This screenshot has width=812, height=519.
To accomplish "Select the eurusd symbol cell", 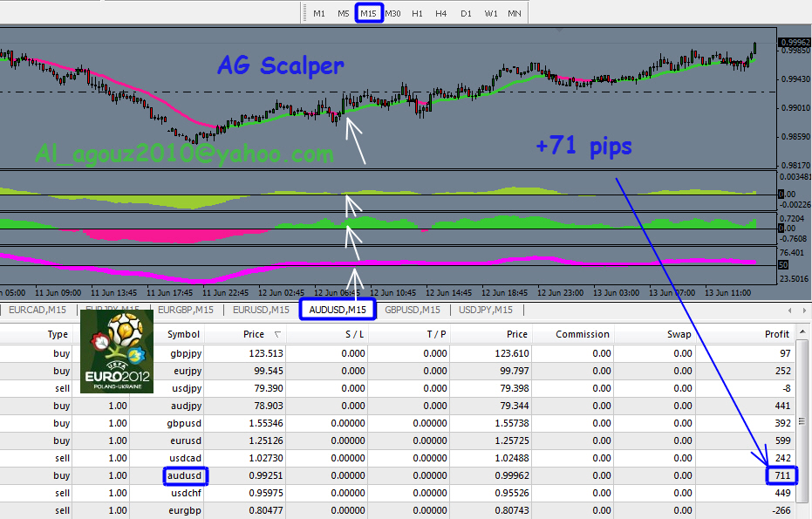I will (186, 440).
